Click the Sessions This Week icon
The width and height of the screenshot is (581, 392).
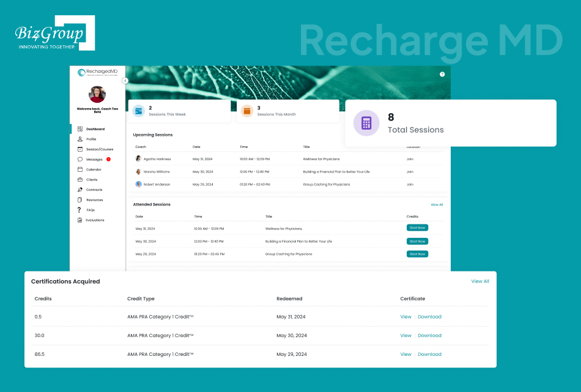tap(139, 111)
